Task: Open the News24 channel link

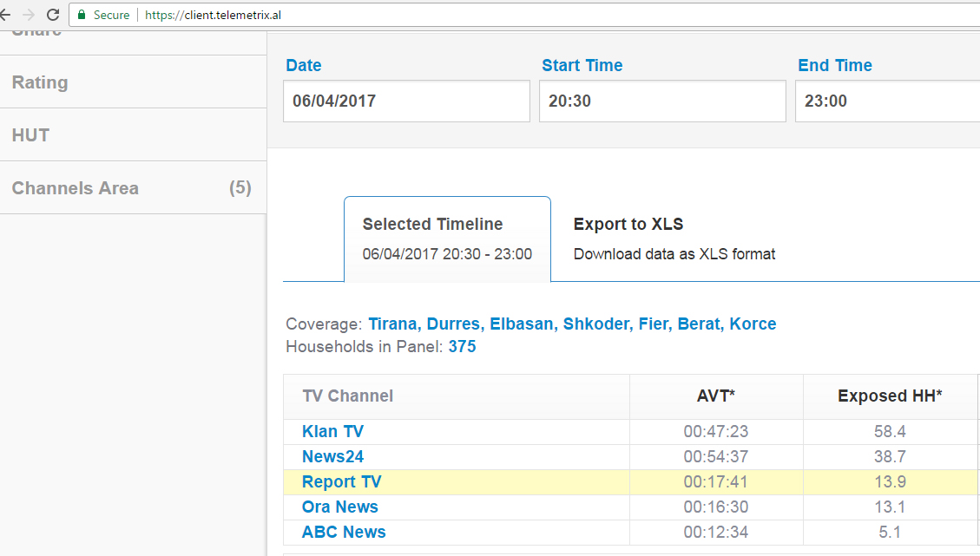Action: pos(332,456)
